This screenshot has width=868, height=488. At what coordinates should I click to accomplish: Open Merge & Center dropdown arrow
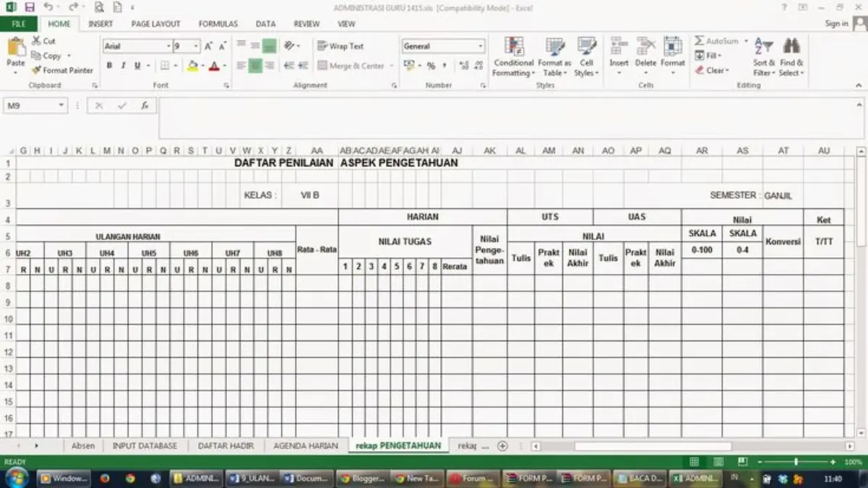coord(392,66)
